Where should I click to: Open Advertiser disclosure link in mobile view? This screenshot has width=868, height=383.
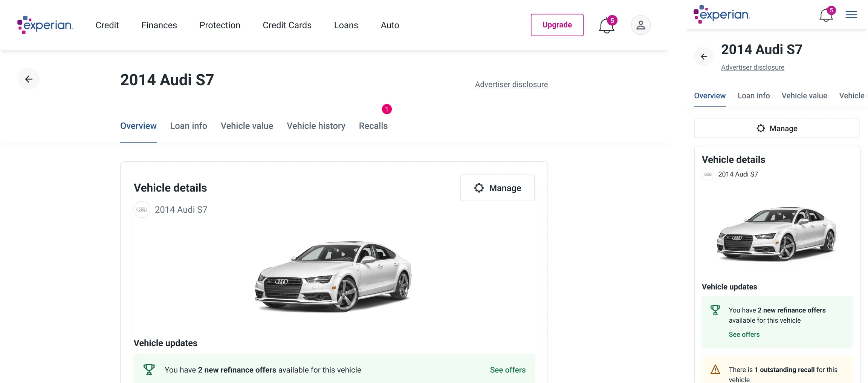pos(752,67)
